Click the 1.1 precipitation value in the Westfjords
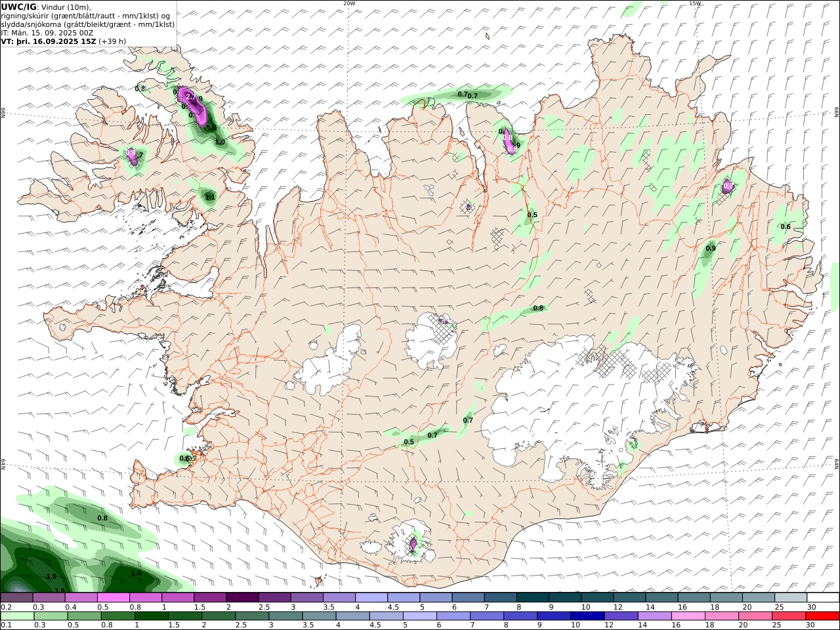Screen dimensions: 840x630 (x=210, y=197)
